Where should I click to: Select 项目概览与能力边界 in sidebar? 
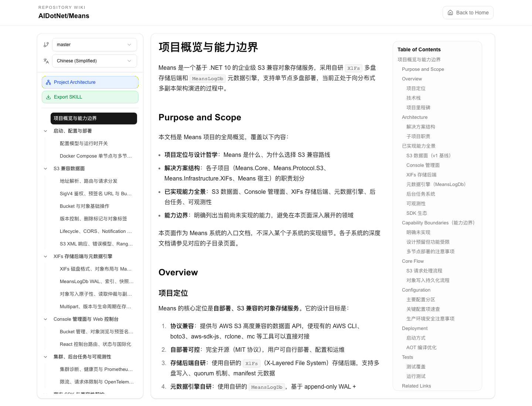[94, 118]
